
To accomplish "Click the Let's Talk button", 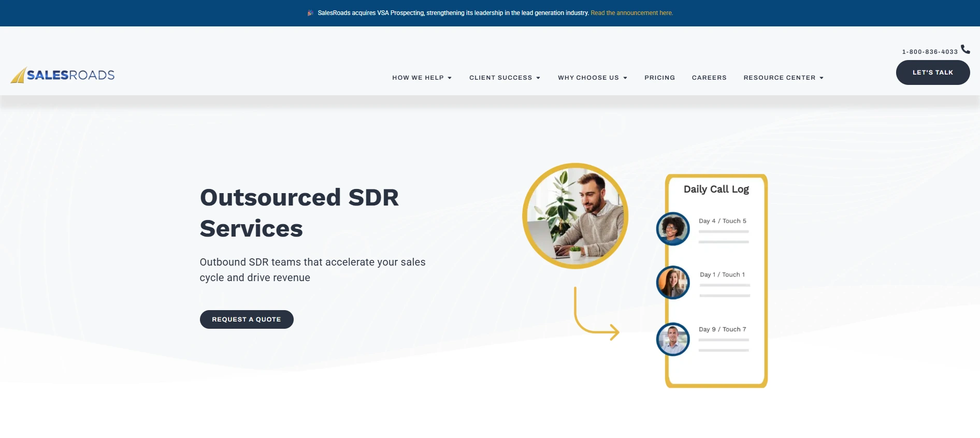I will tap(933, 72).
